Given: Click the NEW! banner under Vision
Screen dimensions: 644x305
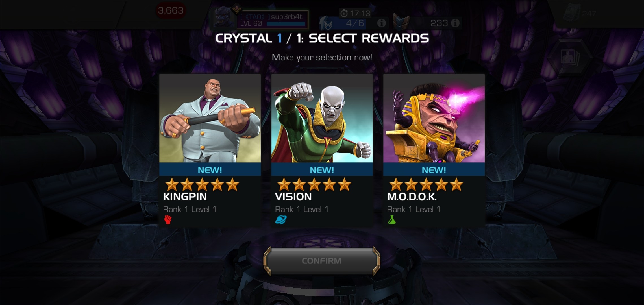Looking at the screenshot, I should click(322, 170).
